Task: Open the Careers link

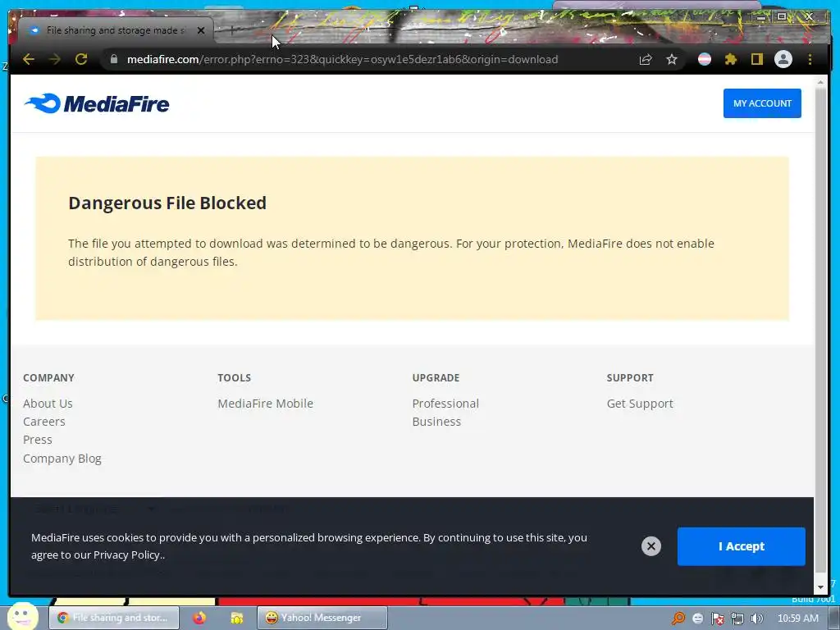Action: (x=44, y=422)
